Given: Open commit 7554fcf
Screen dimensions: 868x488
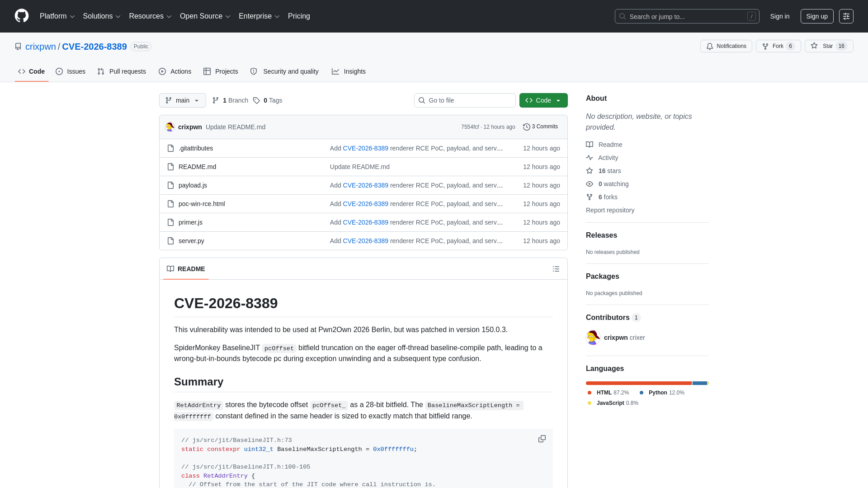Looking at the screenshot, I should click(470, 127).
